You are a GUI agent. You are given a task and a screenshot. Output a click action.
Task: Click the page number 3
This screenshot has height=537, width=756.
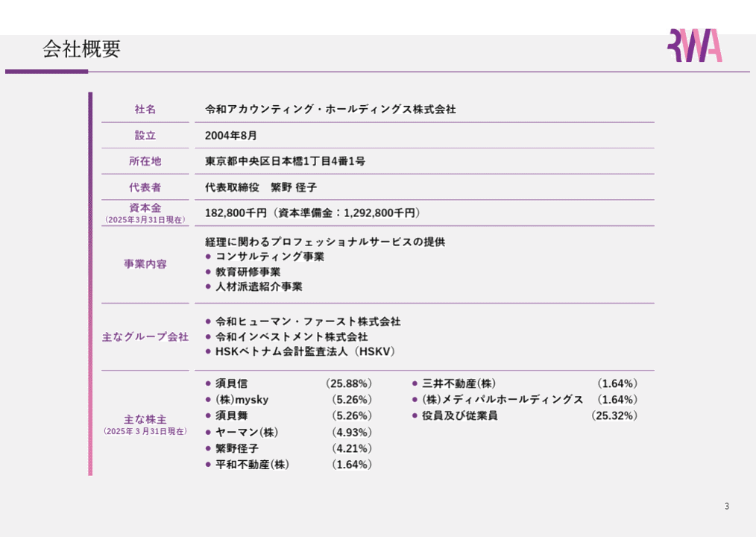[725, 506]
